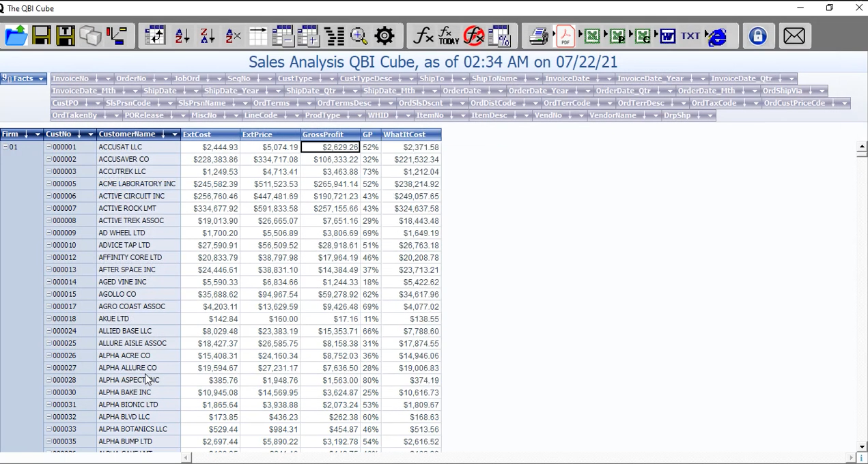Click the sort A to Z icon
The width and height of the screenshot is (868, 464).
click(x=182, y=35)
